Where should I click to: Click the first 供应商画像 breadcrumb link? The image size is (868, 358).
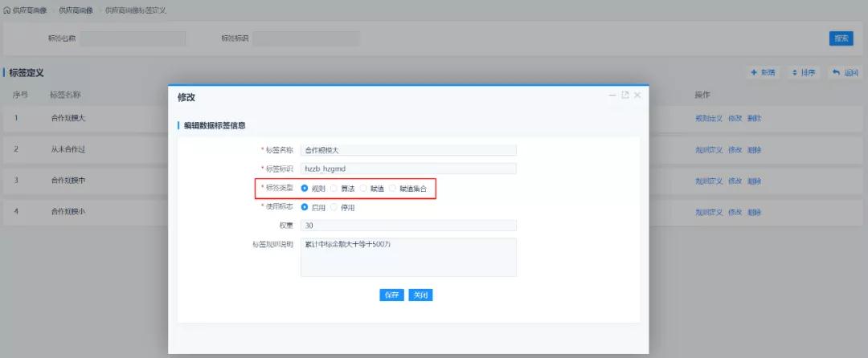[x=30, y=10]
